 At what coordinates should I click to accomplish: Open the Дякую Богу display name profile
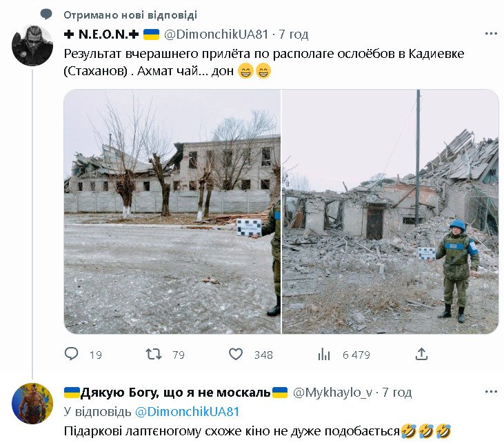[176, 393]
